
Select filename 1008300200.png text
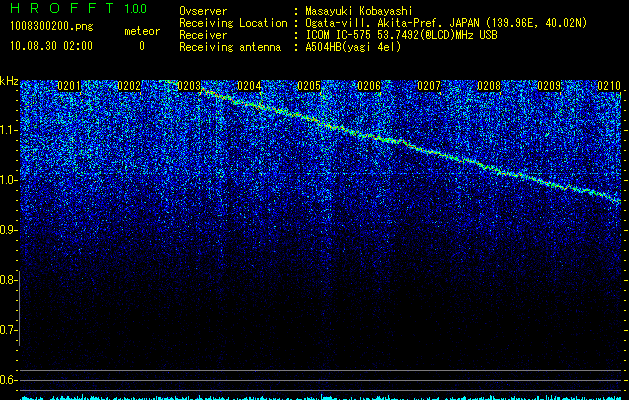coord(52,26)
